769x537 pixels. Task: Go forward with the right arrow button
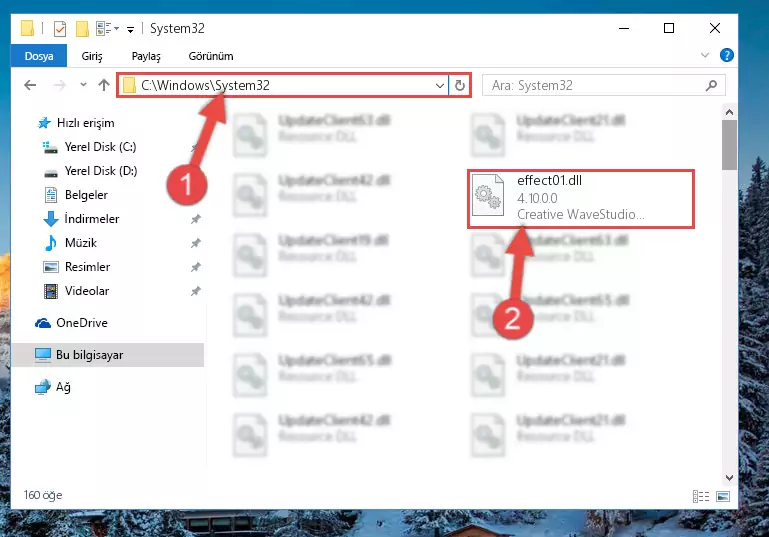coord(59,85)
